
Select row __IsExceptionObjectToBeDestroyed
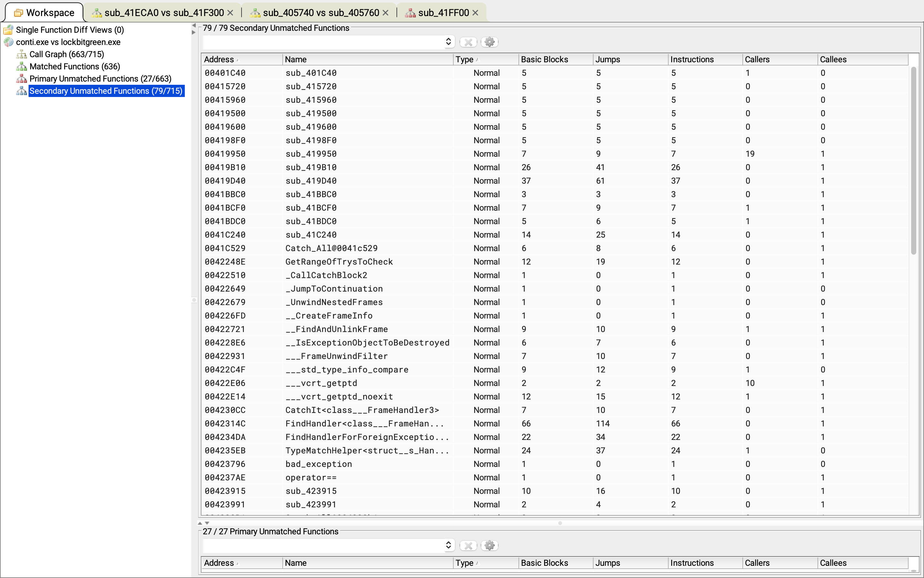555,343
